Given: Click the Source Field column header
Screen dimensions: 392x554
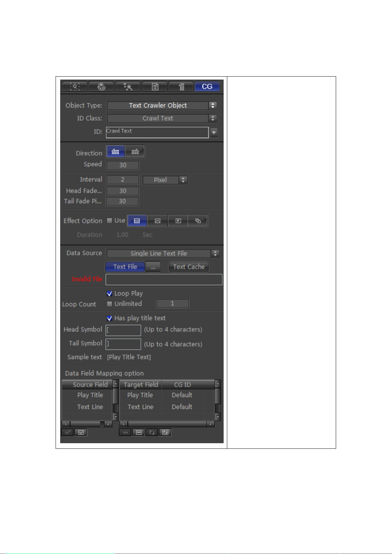Looking at the screenshot, I should tap(87, 385).
